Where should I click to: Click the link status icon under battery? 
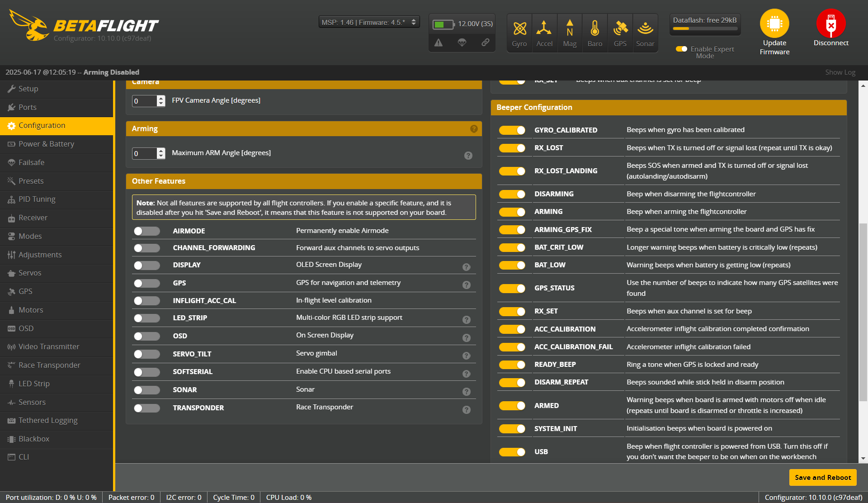pos(486,42)
